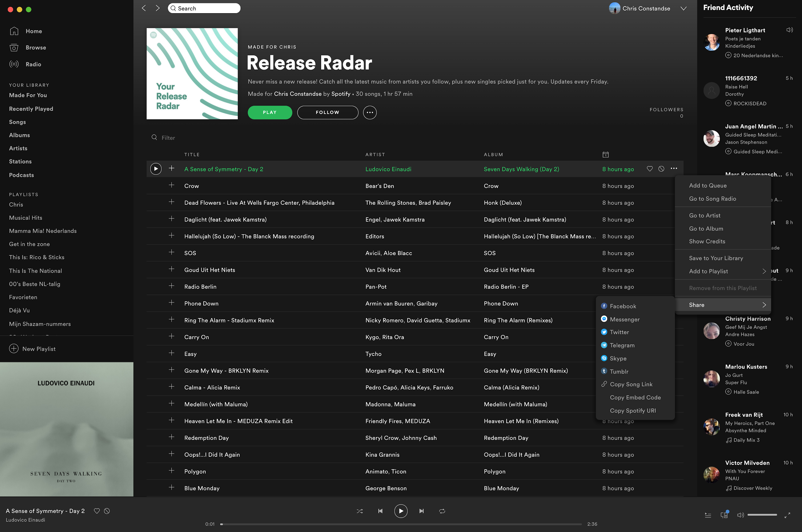Click the Search field
The height and width of the screenshot is (532, 802).
click(204, 8)
